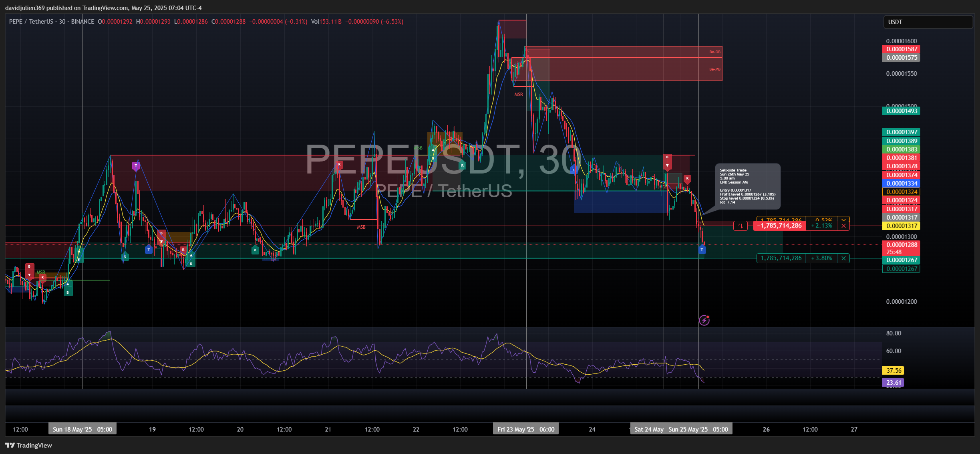This screenshot has width=980, height=454.
Task: Click the reverse position arrows icon
Action: [741, 226]
